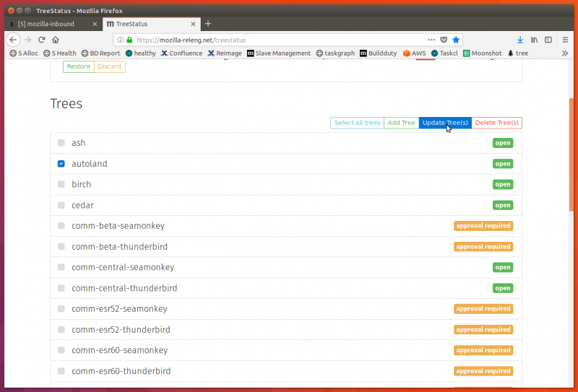Screen dimensions: 578x392
Task: Click the Pocket save icon in the URL bar
Action: pos(444,40)
